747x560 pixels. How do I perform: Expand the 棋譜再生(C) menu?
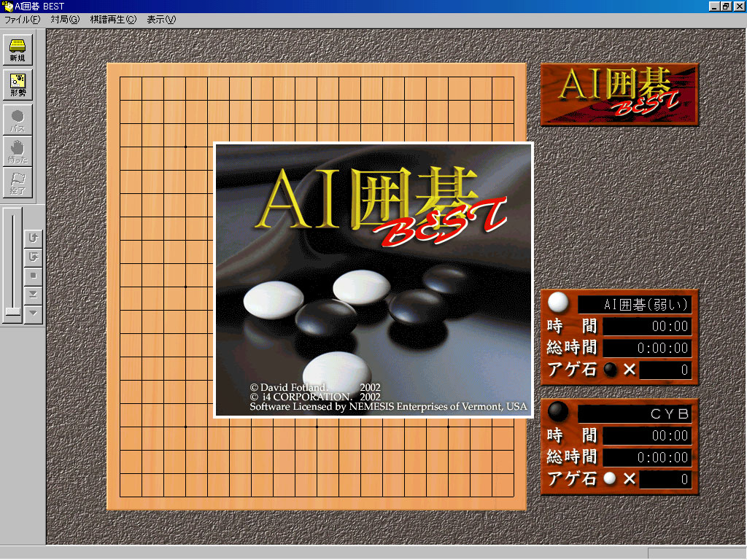coord(112,20)
